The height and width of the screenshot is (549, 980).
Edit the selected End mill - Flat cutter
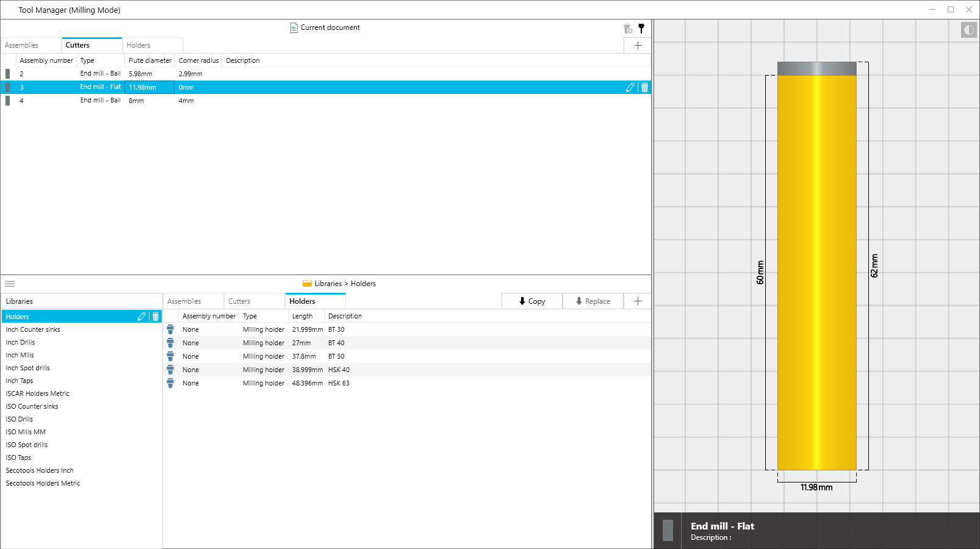tap(630, 87)
